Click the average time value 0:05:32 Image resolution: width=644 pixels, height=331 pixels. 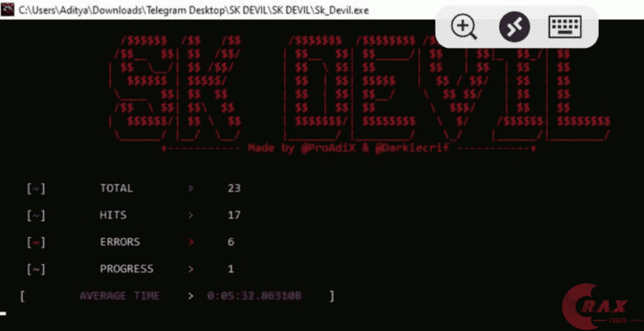[x=254, y=296]
